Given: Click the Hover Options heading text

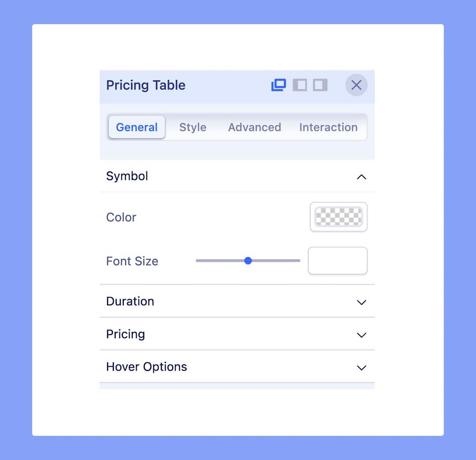Looking at the screenshot, I should [147, 367].
